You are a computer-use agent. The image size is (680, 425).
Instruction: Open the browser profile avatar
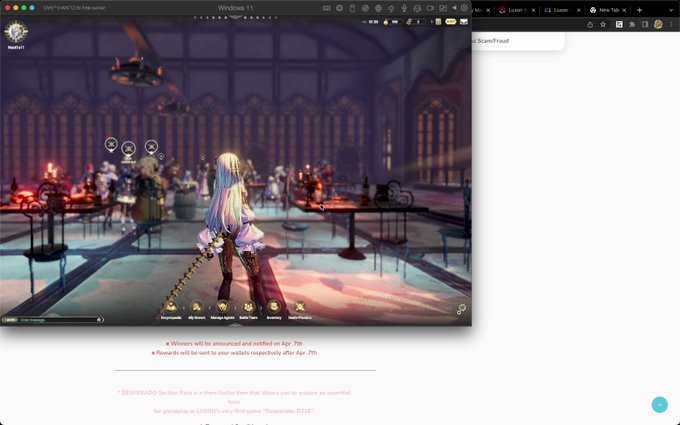[658, 25]
